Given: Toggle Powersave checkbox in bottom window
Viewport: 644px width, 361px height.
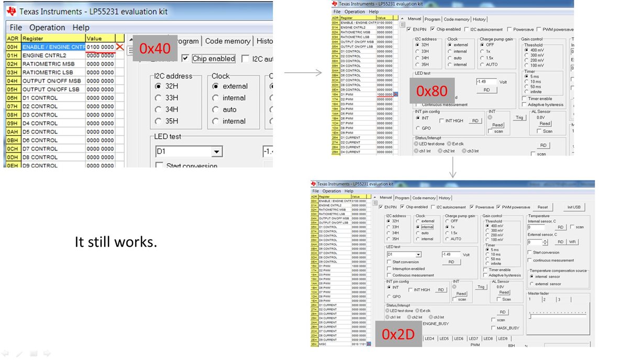Looking at the screenshot, I should click(x=472, y=207).
